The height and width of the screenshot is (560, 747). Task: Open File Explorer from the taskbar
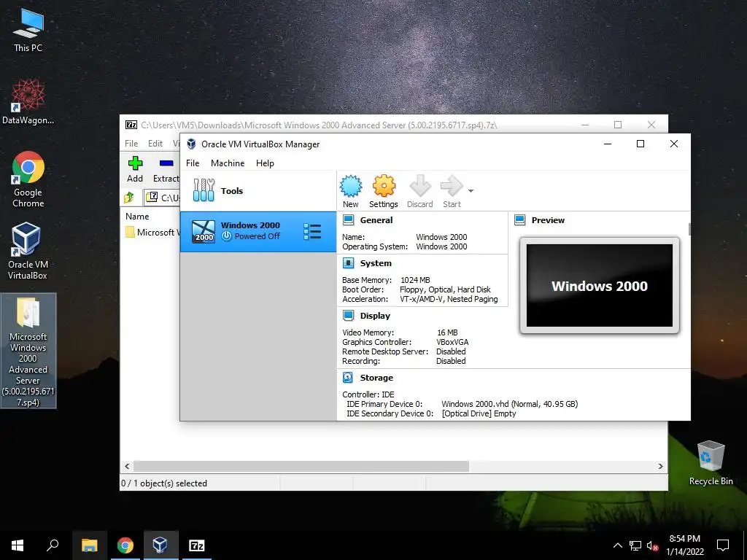pos(90,545)
